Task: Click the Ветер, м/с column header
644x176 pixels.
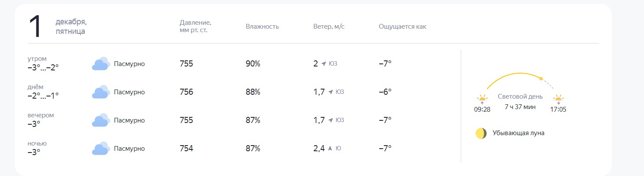Action: pyautogui.click(x=329, y=27)
